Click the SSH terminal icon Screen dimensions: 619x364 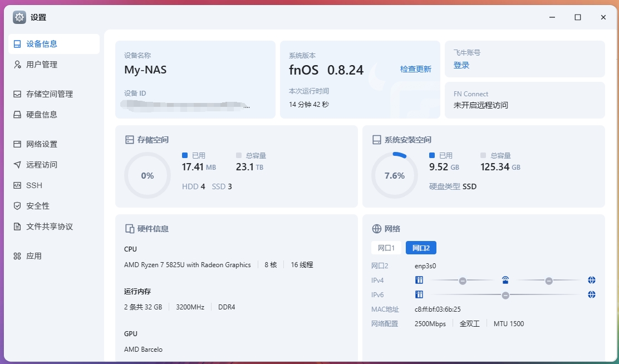point(17,185)
